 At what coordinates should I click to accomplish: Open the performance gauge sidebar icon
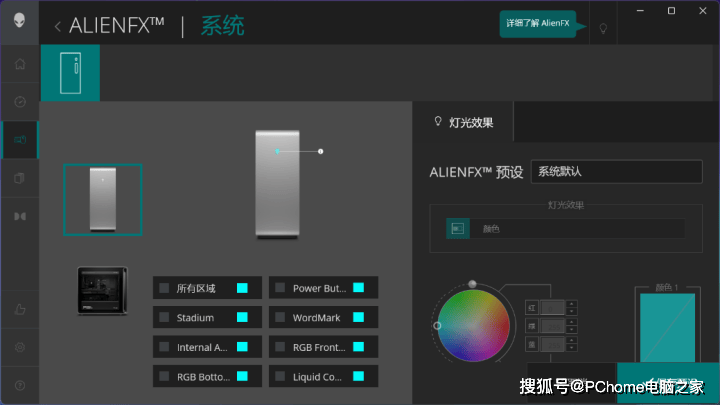coord(20,101)
